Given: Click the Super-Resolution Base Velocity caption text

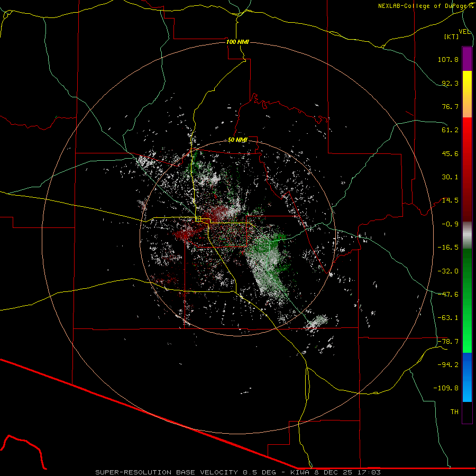Looking at the screenshot, I should tap(237, 472).
